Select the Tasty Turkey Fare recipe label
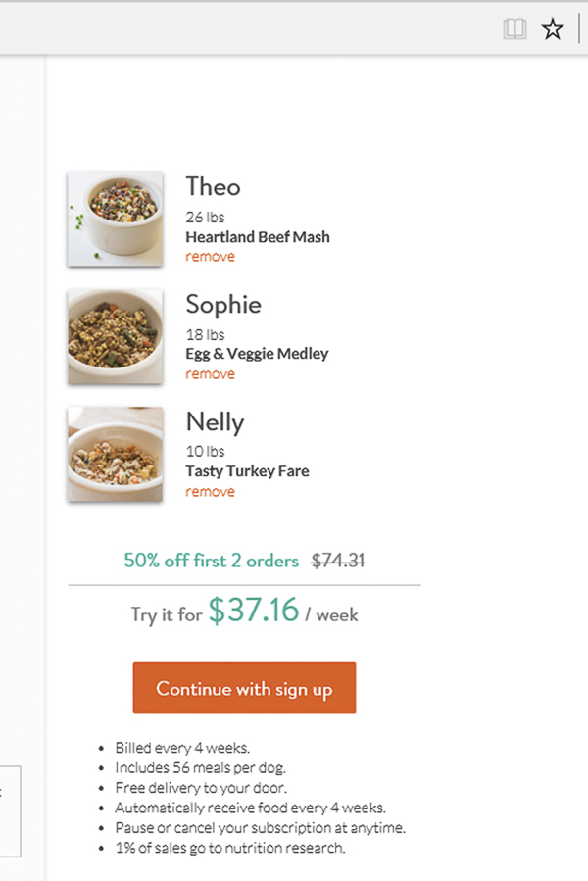This screenshot has height=881, width=588. pyautogui.click(x=247, y=471)
